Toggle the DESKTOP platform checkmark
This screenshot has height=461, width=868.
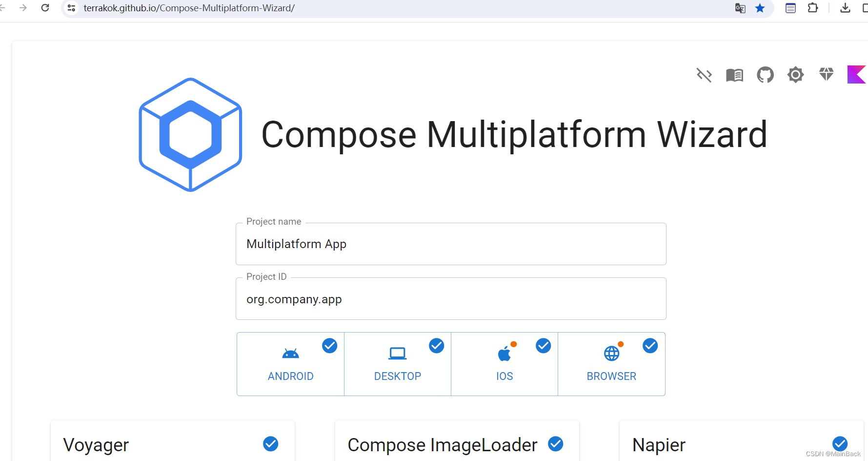[x=436, y=346]
